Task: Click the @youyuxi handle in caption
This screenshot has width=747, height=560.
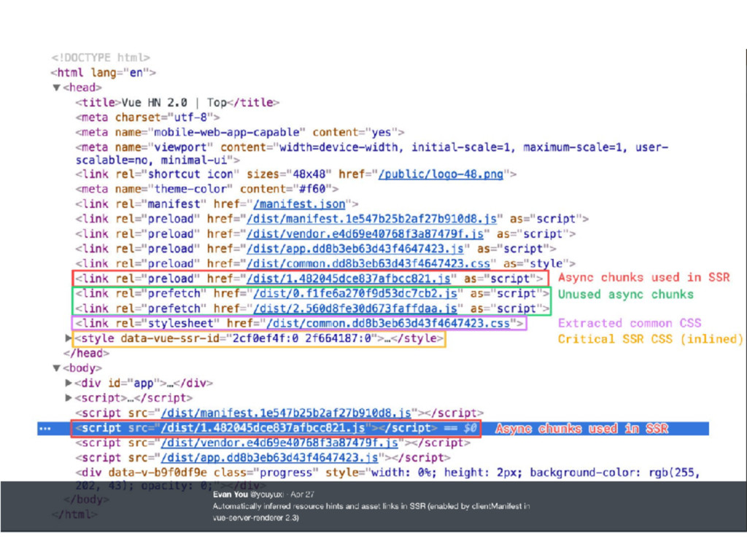Action: point(267,494)
